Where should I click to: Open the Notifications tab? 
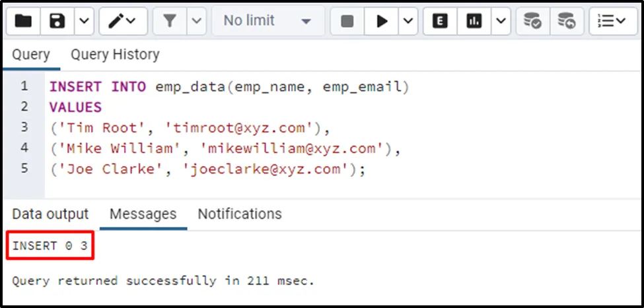(240, 214)
